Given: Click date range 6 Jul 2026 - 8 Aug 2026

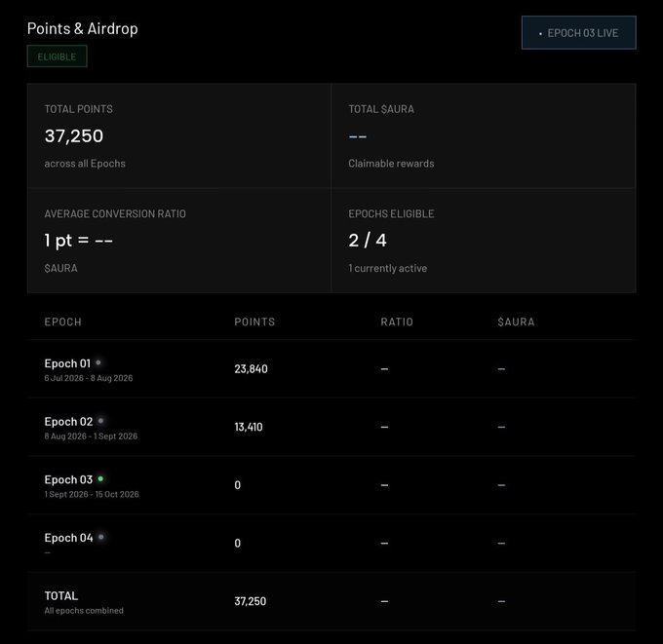Looking at the screenshot, I should coord(89,378).
